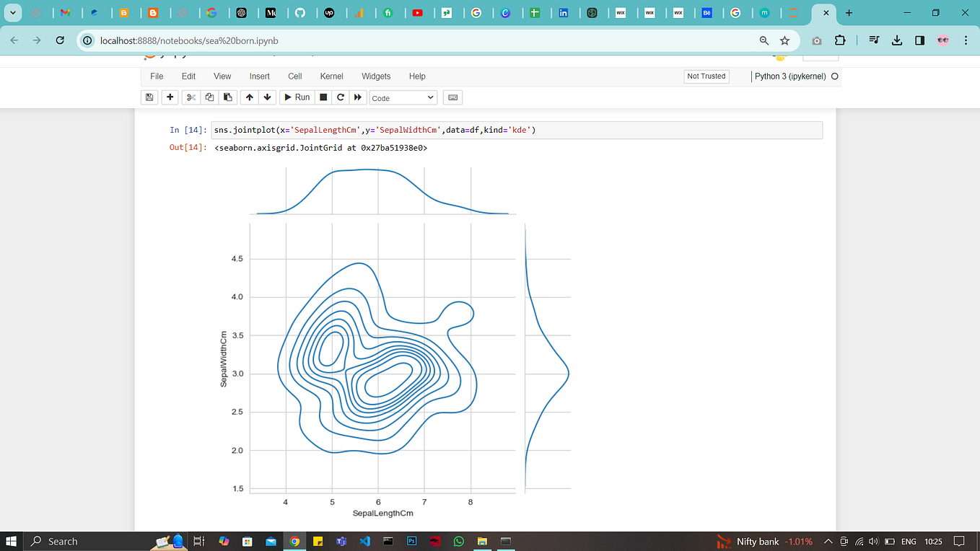Screen dimensions: 980x551
Task: Save the notebook
Action: (149, 97)
